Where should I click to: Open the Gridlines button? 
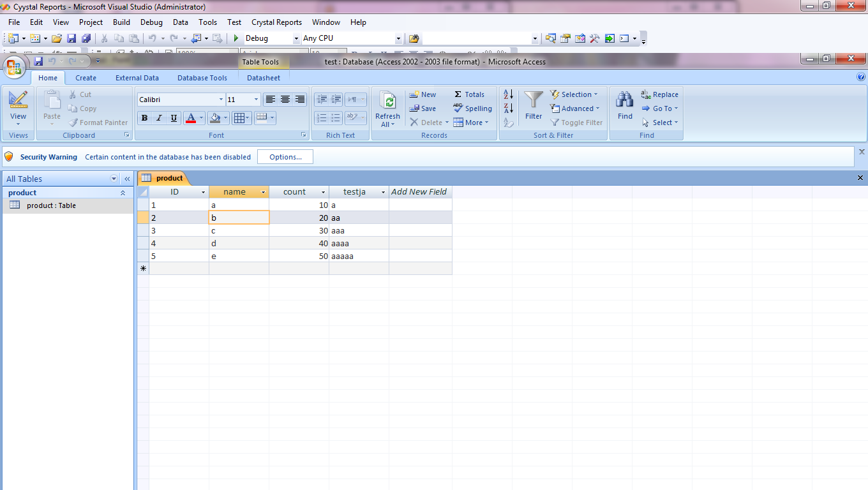tap(242, 118)
